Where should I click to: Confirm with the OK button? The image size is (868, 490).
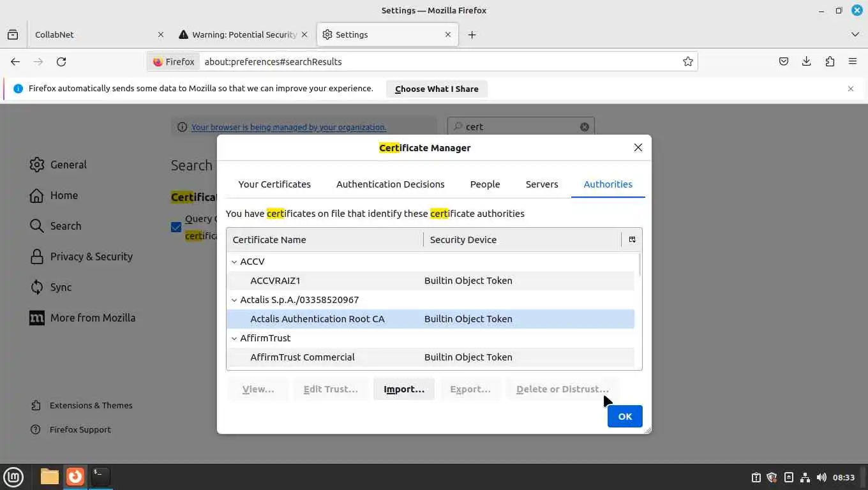[625, 417]
